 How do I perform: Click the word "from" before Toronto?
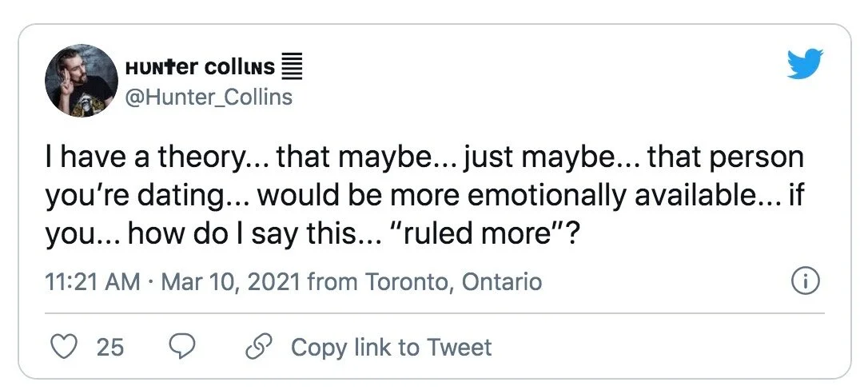click(332, 281)
